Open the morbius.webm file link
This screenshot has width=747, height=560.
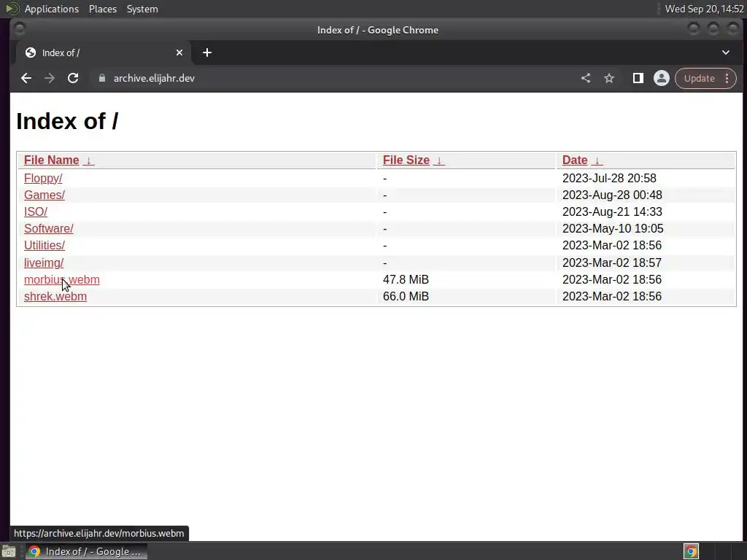pyautogui.click(x=62, y=279)
